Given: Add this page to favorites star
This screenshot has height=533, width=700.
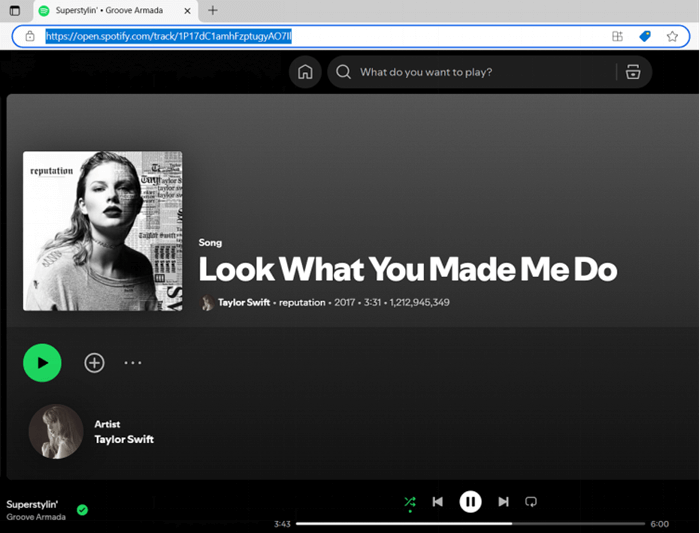Looking at the screenshot, I should [x=672, y=36].
